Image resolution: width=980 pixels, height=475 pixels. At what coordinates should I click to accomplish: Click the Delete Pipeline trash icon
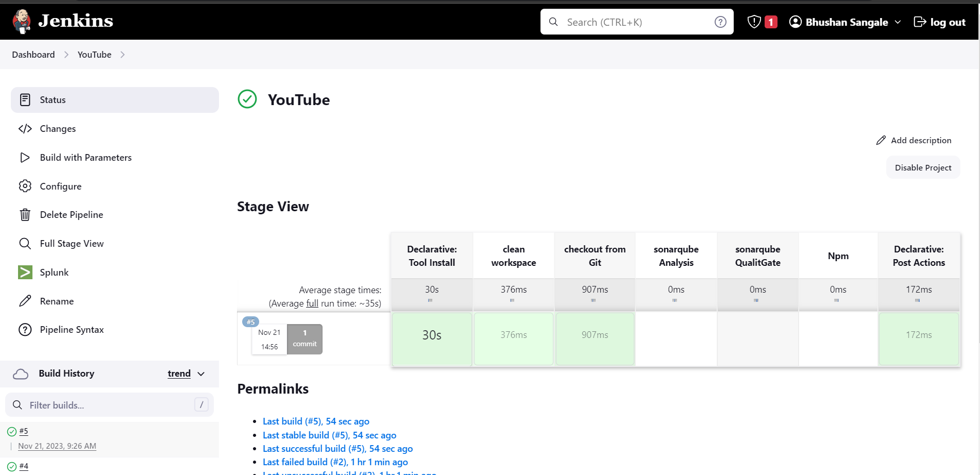(x=25, y=215)
